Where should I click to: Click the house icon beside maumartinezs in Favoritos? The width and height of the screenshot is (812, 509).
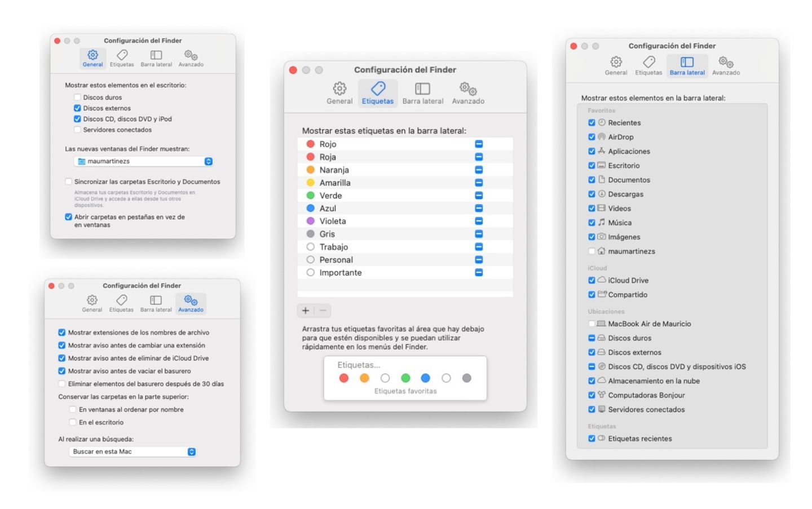pos(602,251)
